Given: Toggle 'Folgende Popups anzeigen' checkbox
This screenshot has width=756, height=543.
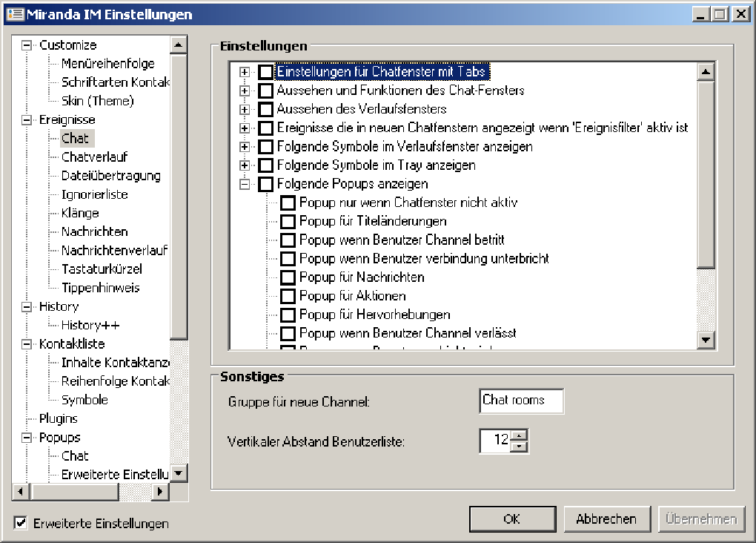Looking at the screenshot, I should (x=265, y=184).
